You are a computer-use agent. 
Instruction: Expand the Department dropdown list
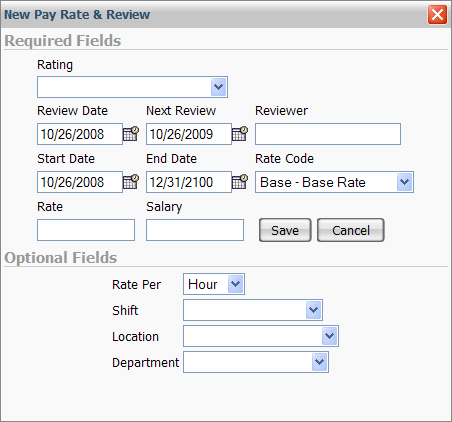pos(256,362)
